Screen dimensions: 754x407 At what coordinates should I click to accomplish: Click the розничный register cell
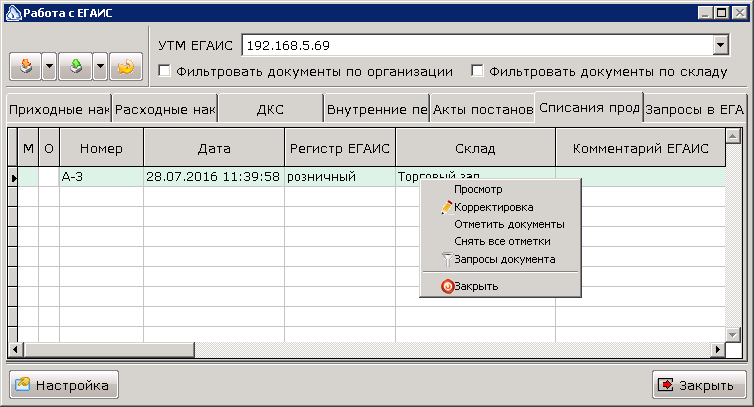(340, 177)
